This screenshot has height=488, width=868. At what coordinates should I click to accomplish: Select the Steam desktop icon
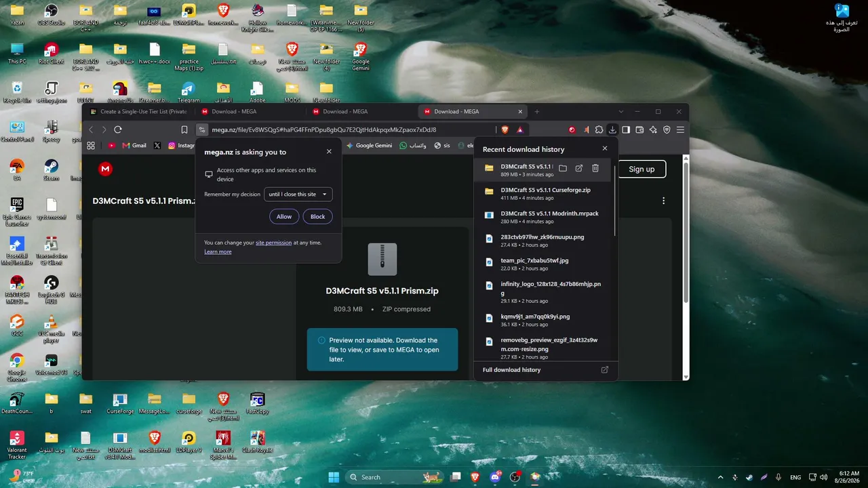pos(51,170)
